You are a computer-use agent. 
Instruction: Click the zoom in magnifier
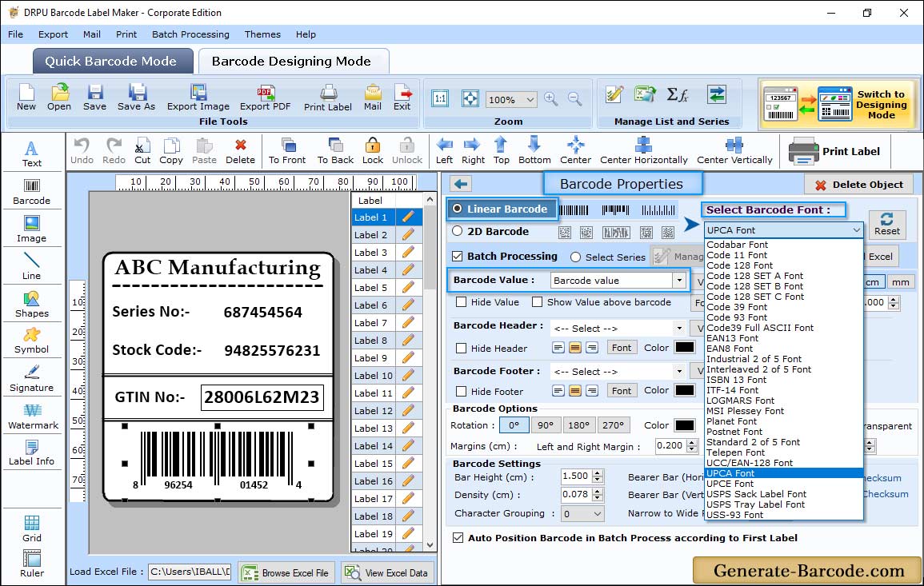[551, 99]
